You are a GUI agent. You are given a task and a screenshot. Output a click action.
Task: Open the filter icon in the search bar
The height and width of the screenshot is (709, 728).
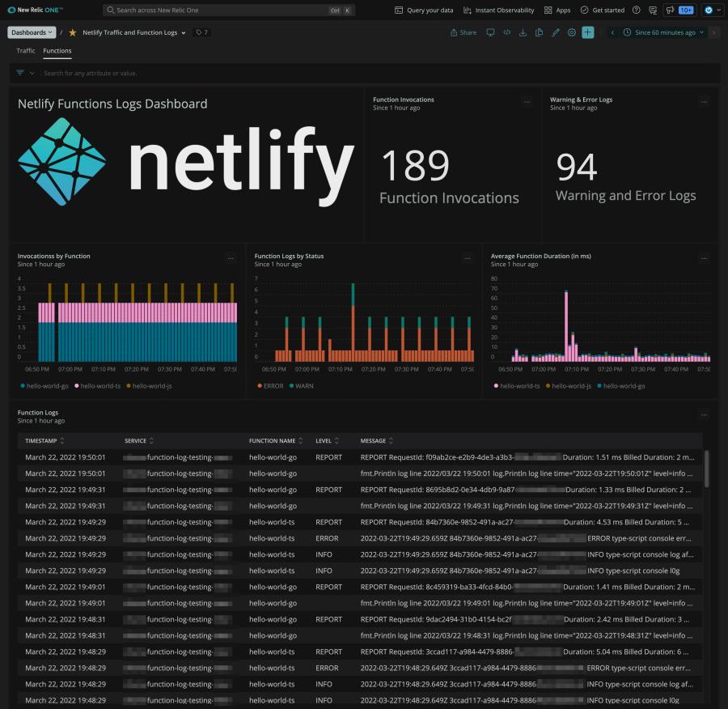[x=20, y=72]
